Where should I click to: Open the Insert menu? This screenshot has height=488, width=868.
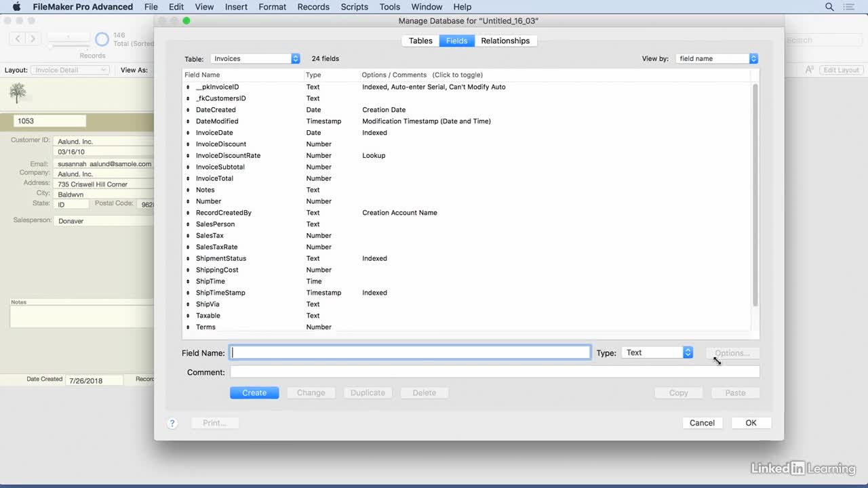(236, 7)
